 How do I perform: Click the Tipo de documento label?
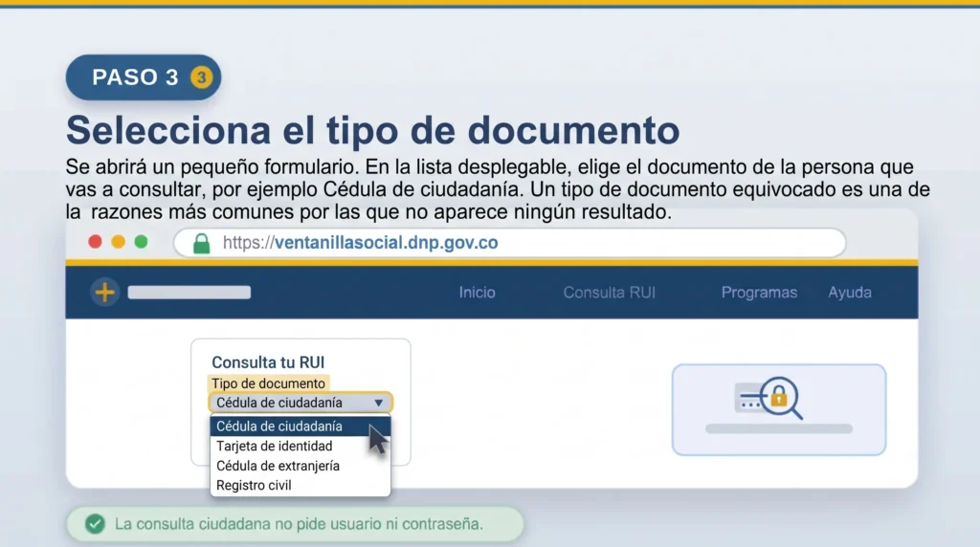click(268, 383)
